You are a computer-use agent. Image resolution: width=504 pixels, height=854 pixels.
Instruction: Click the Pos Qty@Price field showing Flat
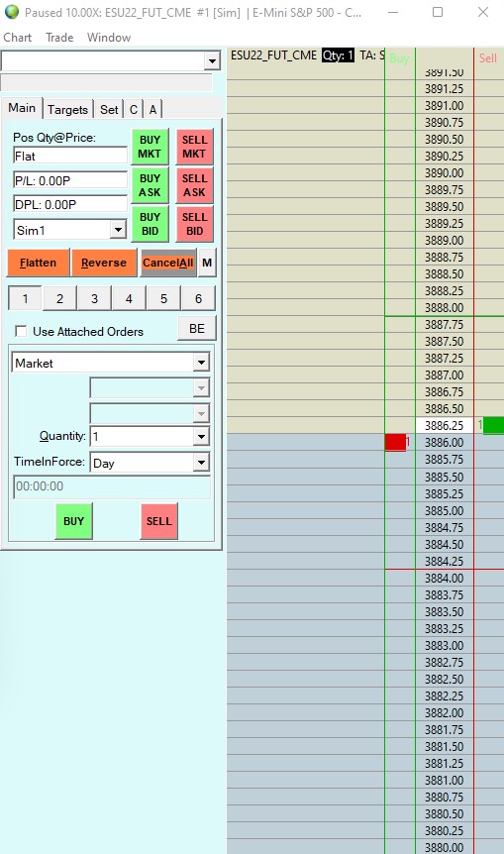click(x=70, y=156)
